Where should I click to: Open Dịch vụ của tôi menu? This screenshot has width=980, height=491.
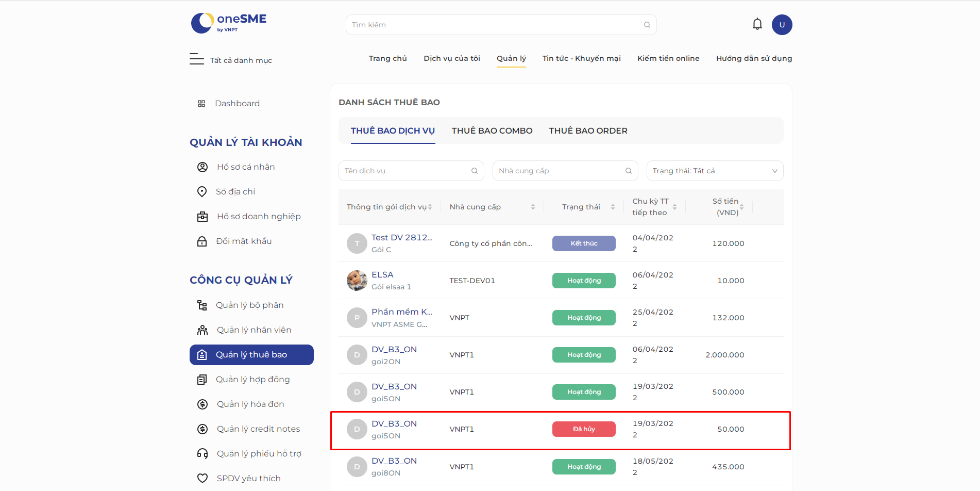click(452, 58)
